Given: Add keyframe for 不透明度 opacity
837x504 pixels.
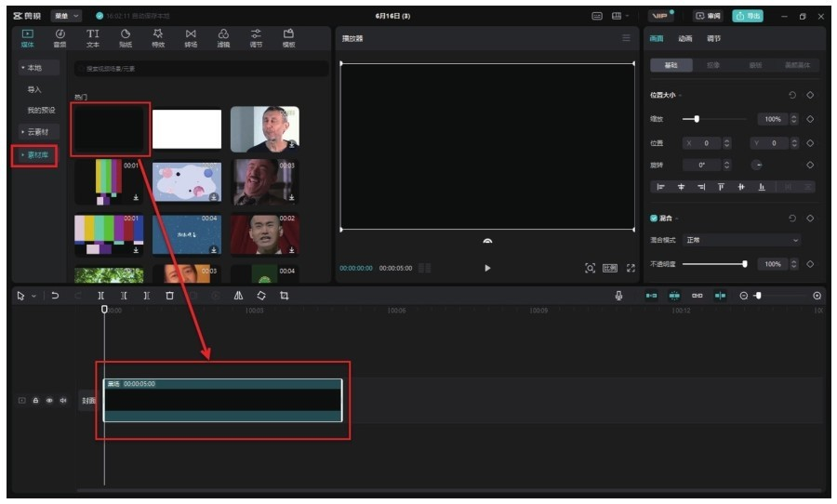Looking at the screenshot, I should click(x=810, y=264).
